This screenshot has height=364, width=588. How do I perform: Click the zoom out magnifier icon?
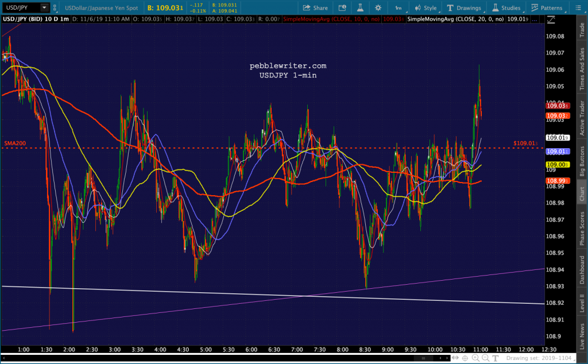(x=485, y=358)
